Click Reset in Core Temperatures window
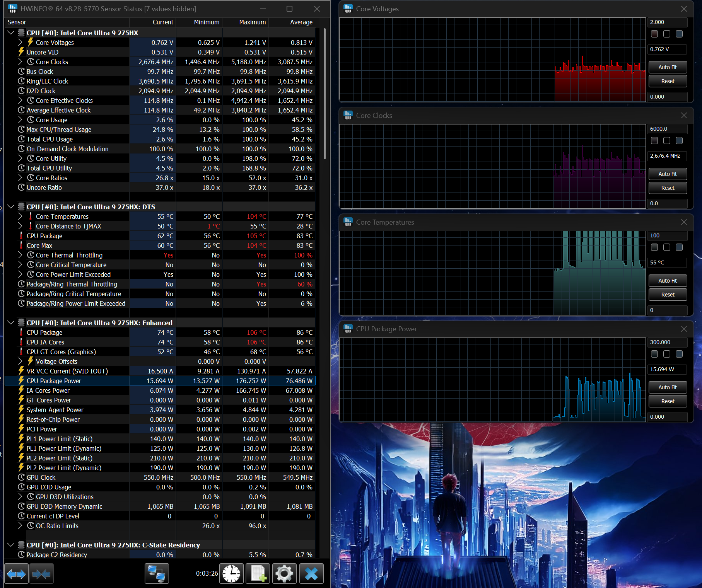 pyautogui.click(x=668, y=295)
